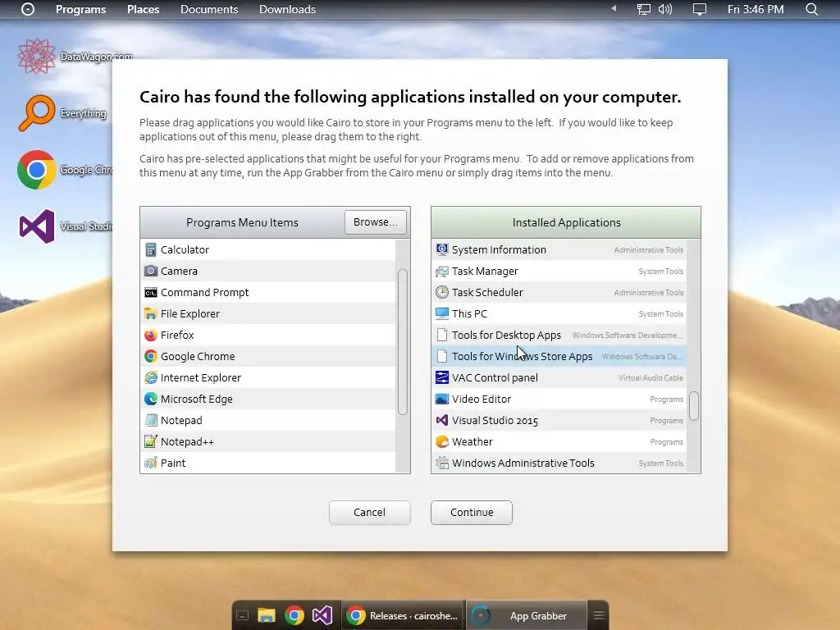
Task: Open the Places menu
Action: [x=143, y=9]
